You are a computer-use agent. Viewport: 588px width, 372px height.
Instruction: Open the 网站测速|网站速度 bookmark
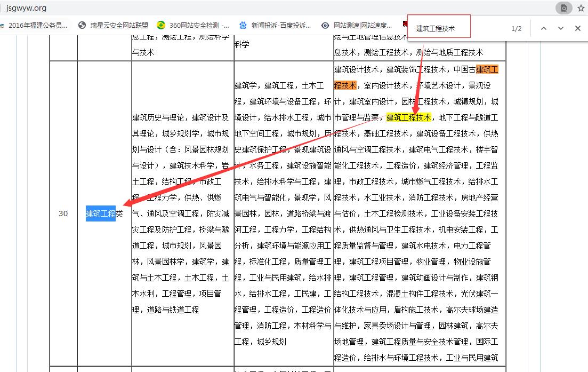pyautogui.click(x=357, y=26)
